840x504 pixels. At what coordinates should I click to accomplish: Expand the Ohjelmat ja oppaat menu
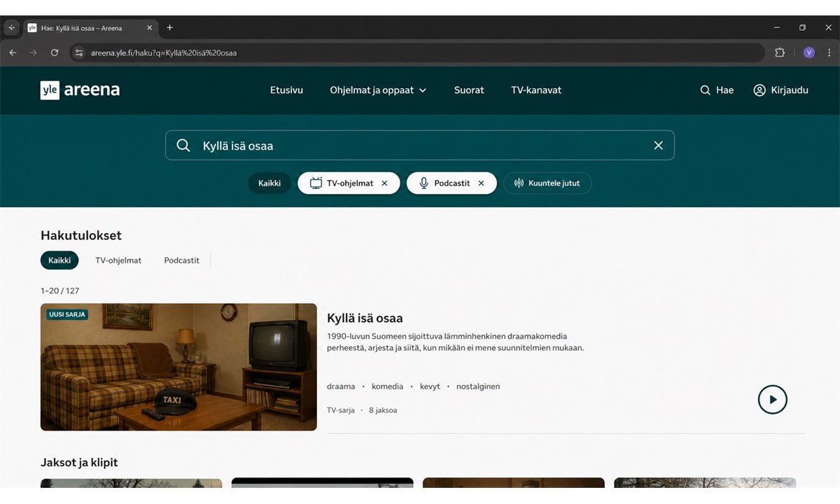pyautogui.click(x=378, y=90)
